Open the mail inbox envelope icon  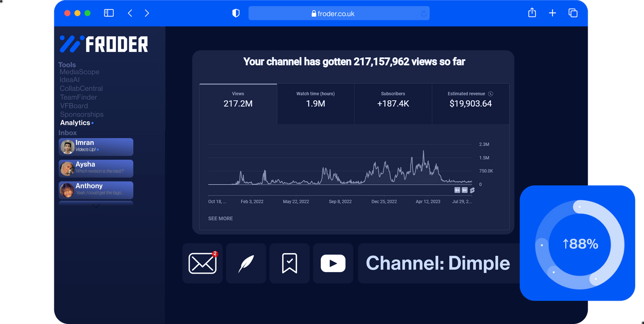click(202, 263)
